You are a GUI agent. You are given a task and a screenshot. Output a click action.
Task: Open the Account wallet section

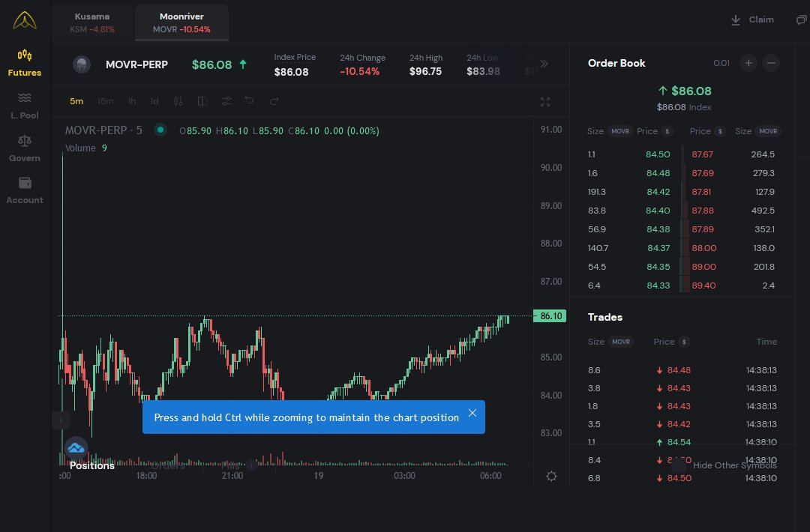click(24, 190)
